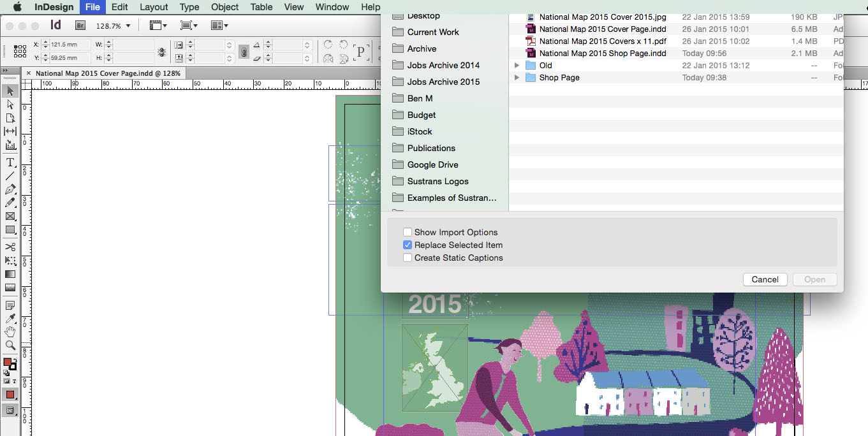Select the Eyedropper tool
Image resolution: width=868 pixels, height=436 pixels.
(10, 319)
